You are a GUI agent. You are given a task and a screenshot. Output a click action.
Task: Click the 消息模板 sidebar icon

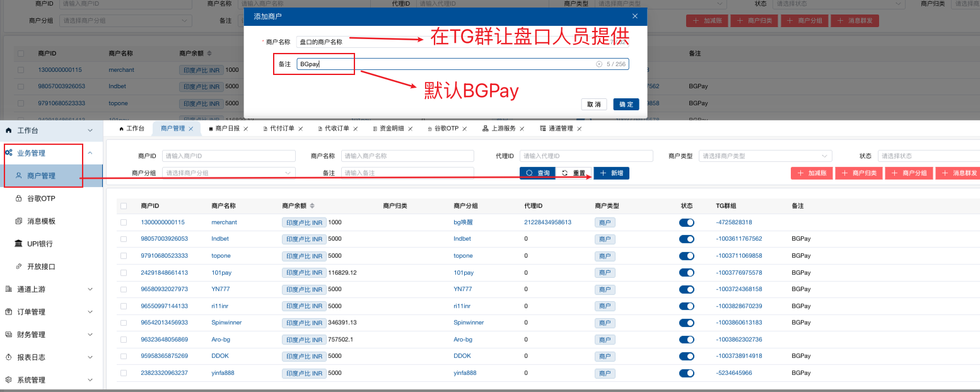coord(18,221)
